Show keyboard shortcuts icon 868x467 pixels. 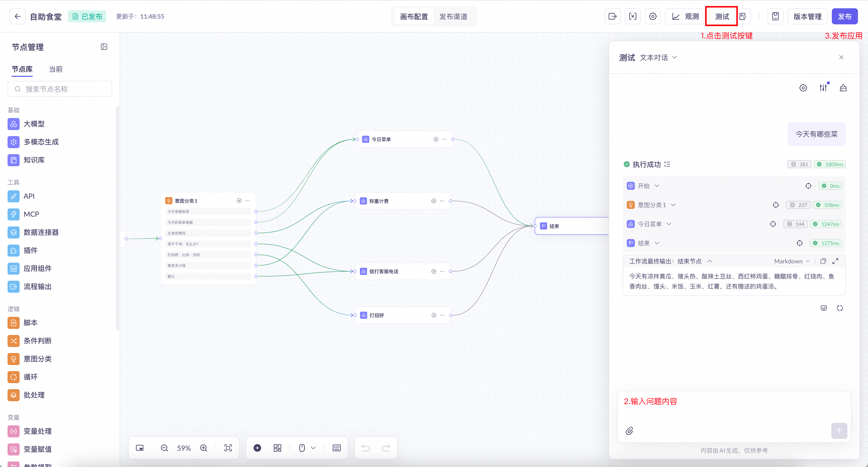click(336, 448)
